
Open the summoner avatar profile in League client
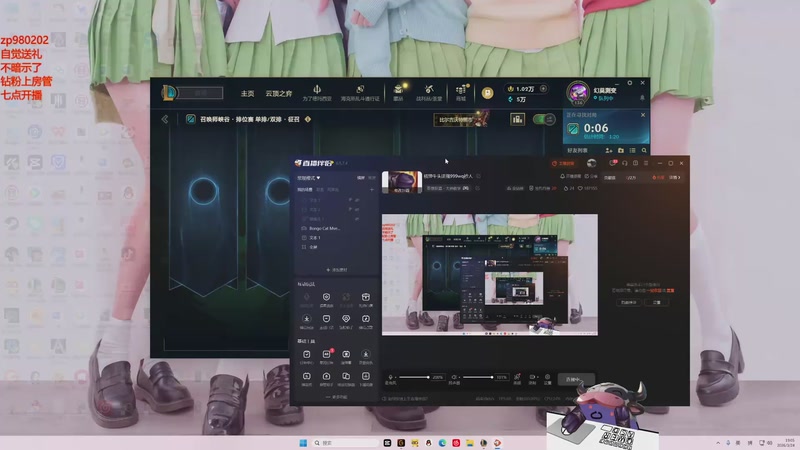coord(578,93)
